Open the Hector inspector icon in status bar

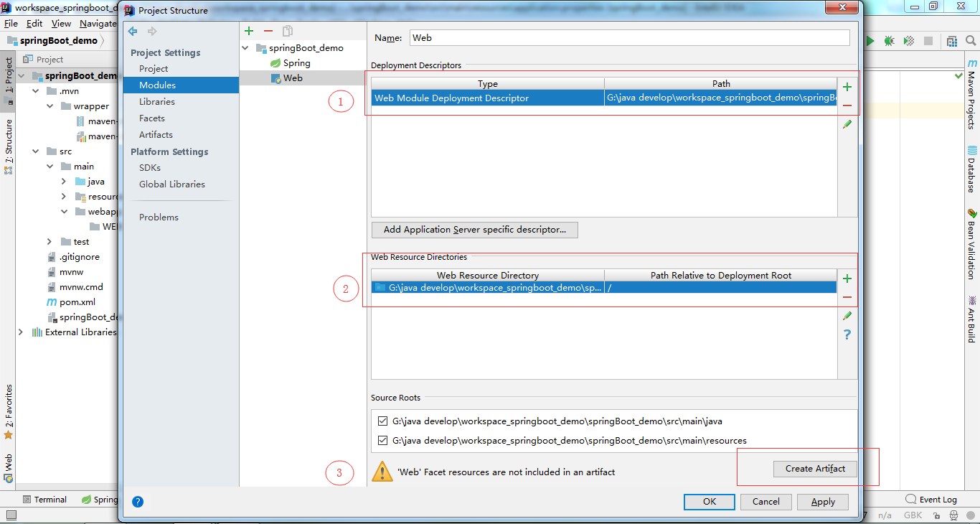954,515
